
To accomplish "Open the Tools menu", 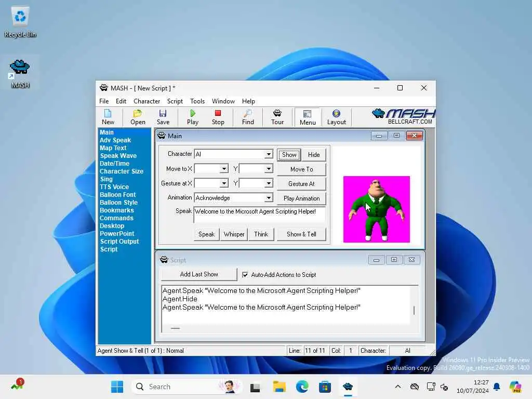I will coord(197,101).
